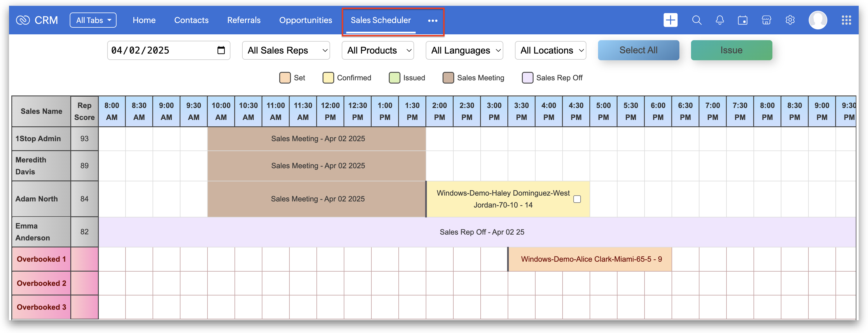Open the All Locations dropdown
This screenshot has height=333, width=868.
click(x=550, y=50)
